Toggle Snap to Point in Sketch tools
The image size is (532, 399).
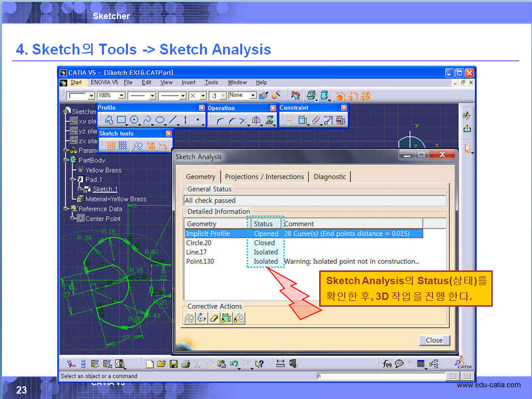(x=123, y=145)
